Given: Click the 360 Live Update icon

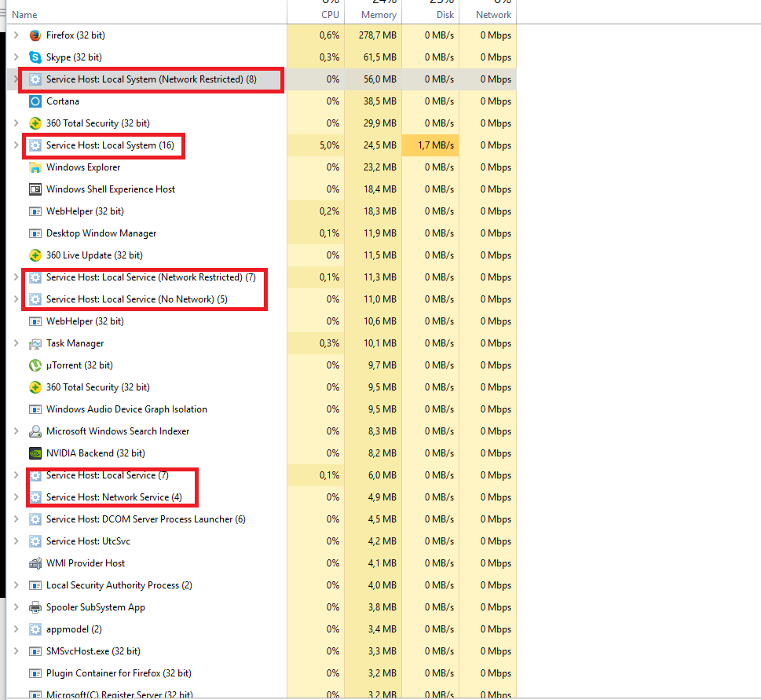Looking at the screenshot, I should click(35, 255).
